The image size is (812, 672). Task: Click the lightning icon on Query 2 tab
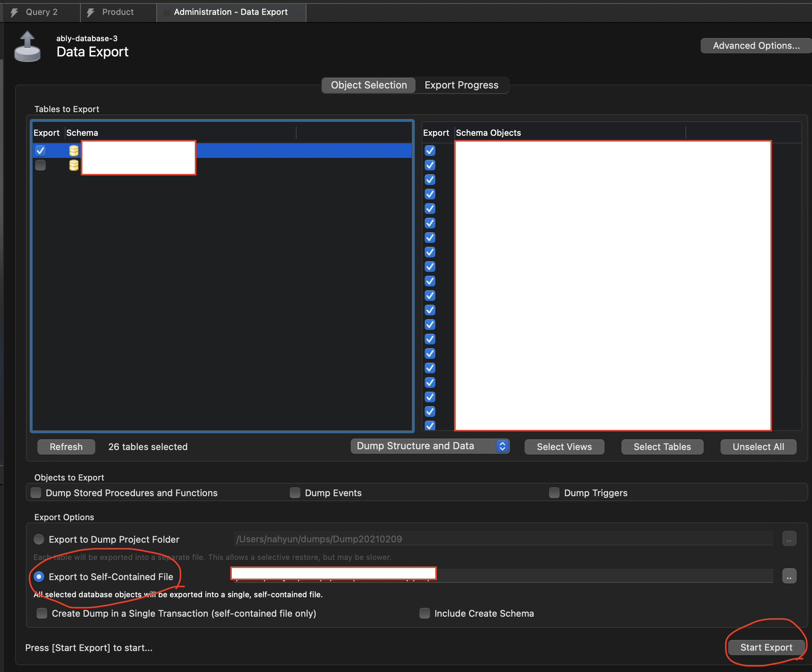point(14,12)
